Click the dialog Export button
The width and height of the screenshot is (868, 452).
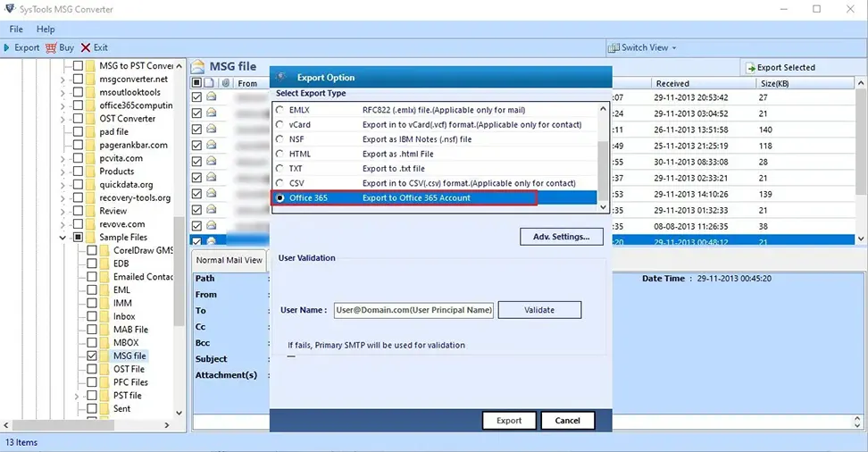tap(509, 421)
